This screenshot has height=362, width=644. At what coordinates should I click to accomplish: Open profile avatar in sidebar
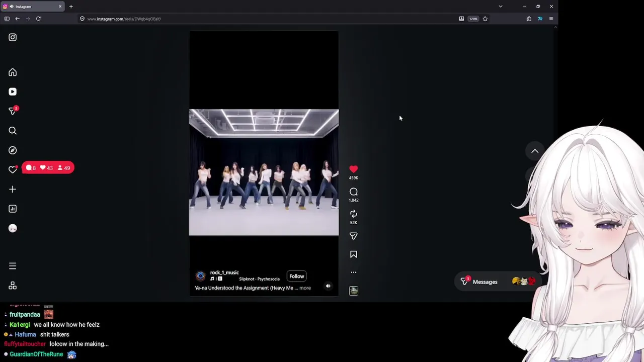point(13,228)
